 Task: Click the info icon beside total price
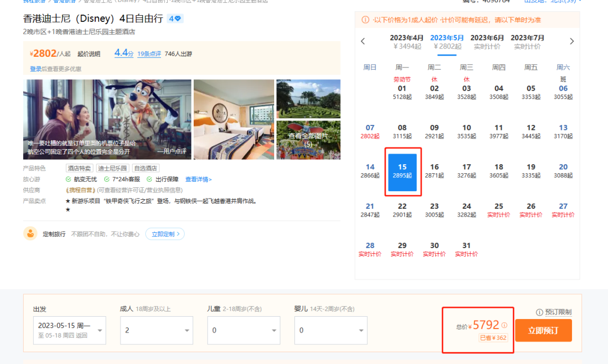504,325
